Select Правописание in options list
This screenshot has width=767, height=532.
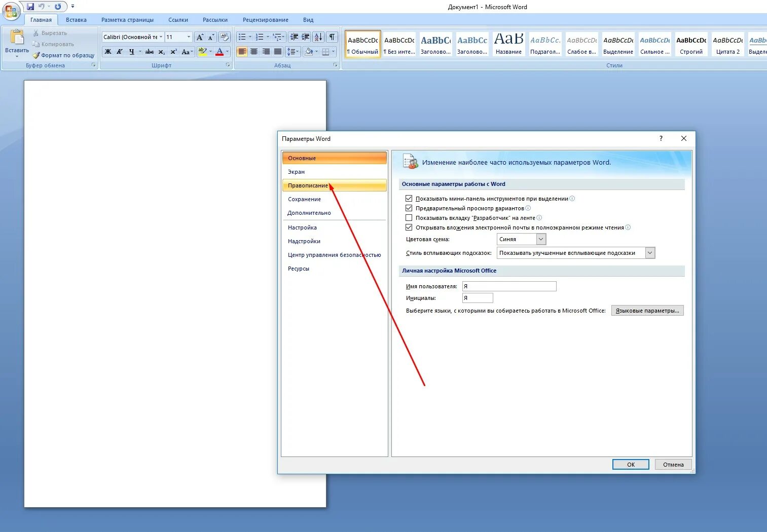(334, 185)
